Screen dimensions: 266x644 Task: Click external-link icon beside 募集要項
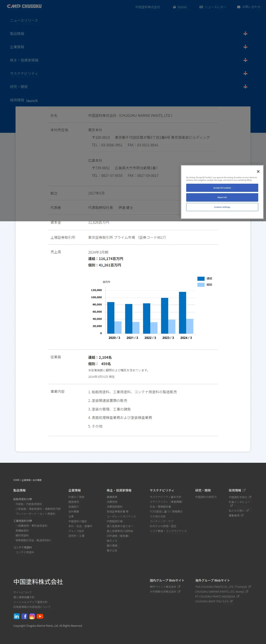click(x=242, y=515)
